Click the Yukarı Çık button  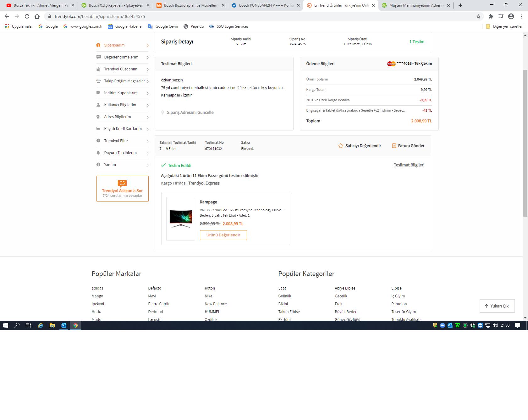(x=497, y=306)
